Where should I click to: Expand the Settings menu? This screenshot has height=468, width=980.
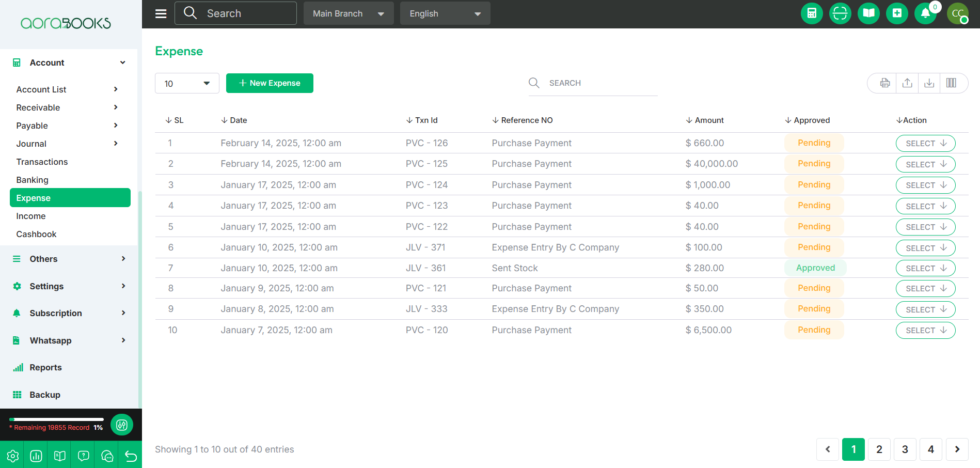pos(70,286)
